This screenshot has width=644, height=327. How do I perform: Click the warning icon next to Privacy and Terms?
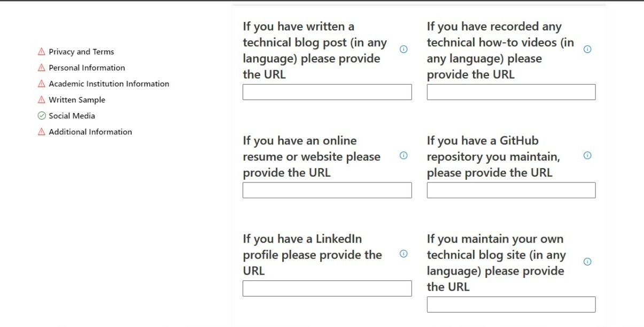tap(42, 52)
